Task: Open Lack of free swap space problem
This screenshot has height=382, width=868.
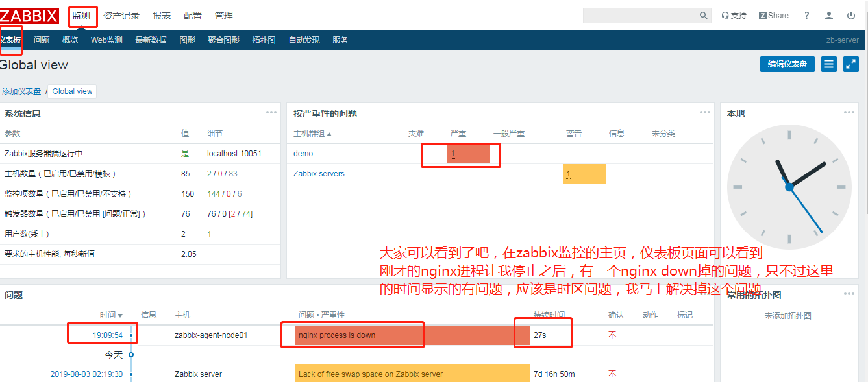Action: click(371, 374)
